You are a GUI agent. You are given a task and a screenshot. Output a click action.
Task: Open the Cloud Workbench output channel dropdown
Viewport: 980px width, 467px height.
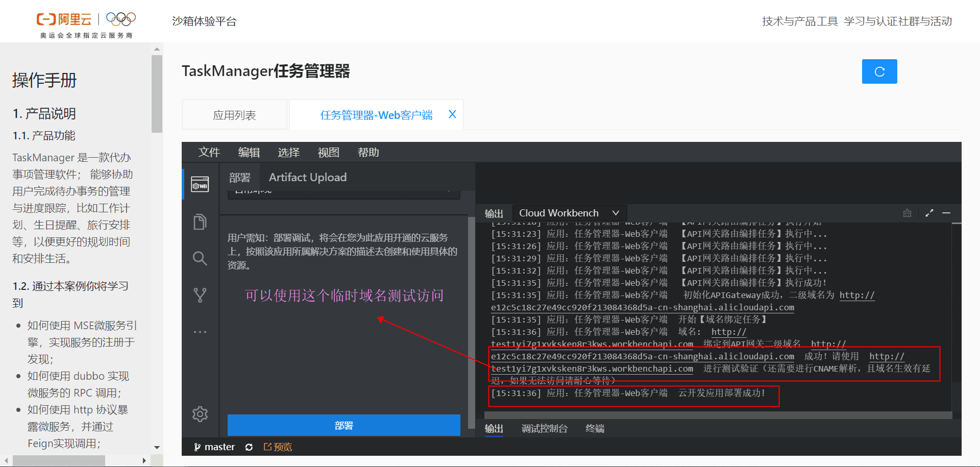[x=569, y=213]
